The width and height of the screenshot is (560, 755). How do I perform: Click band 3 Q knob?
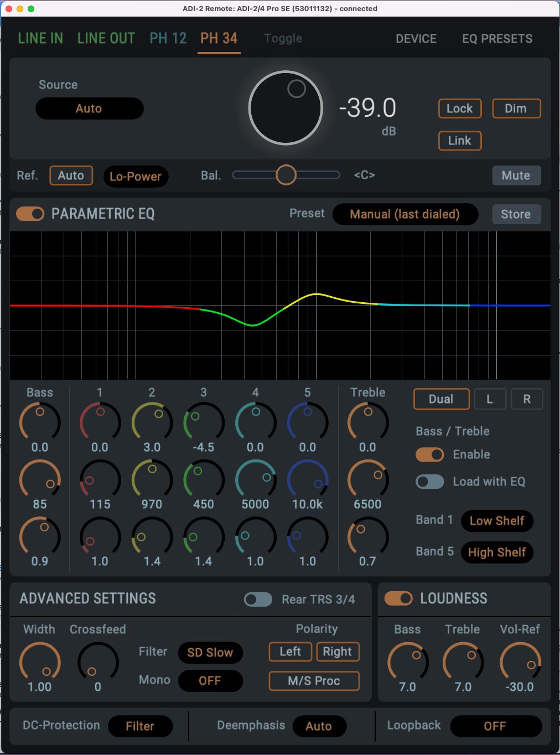point(204,537)
